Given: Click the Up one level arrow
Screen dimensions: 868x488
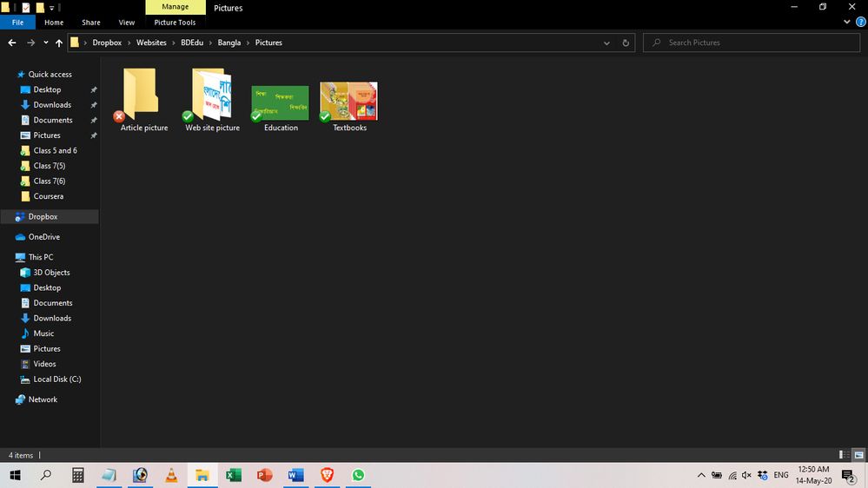Looking at the screenshot, I should (x=58, y=43).
